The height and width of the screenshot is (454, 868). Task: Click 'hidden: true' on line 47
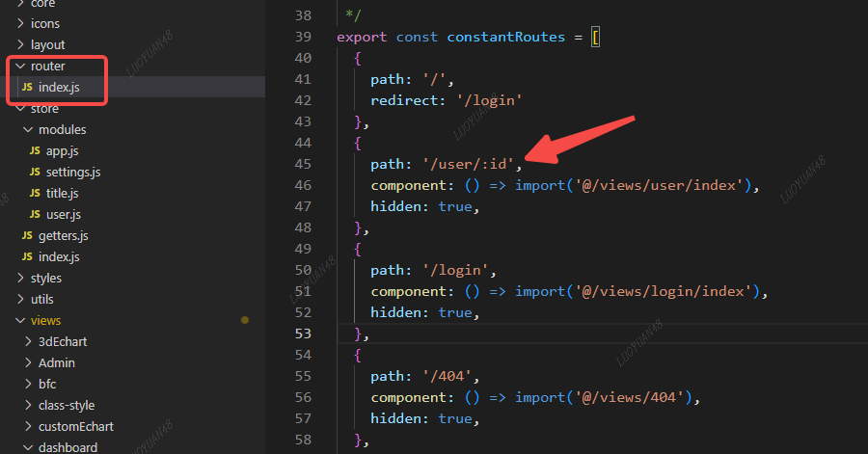point(421,207)
